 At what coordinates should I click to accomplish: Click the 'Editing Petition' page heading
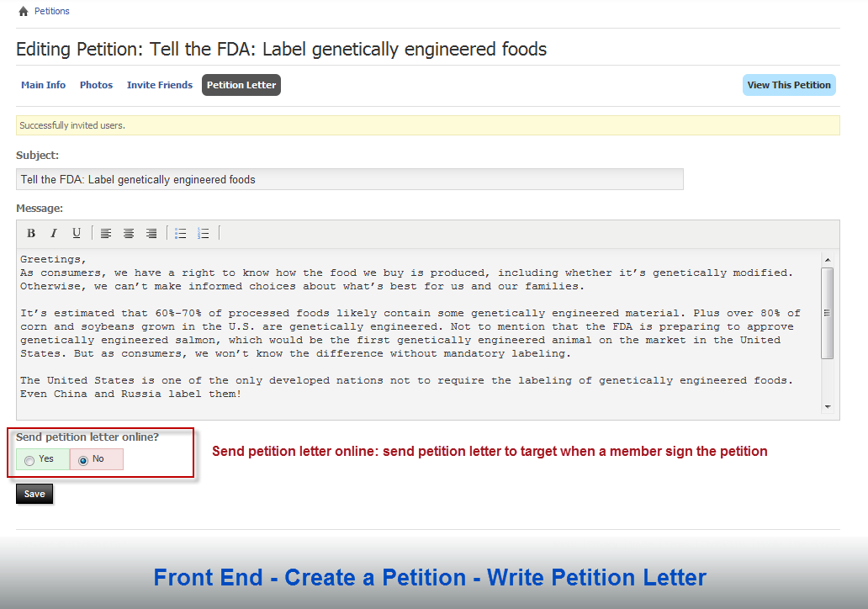pyautogui.click(x=281, y=50)
